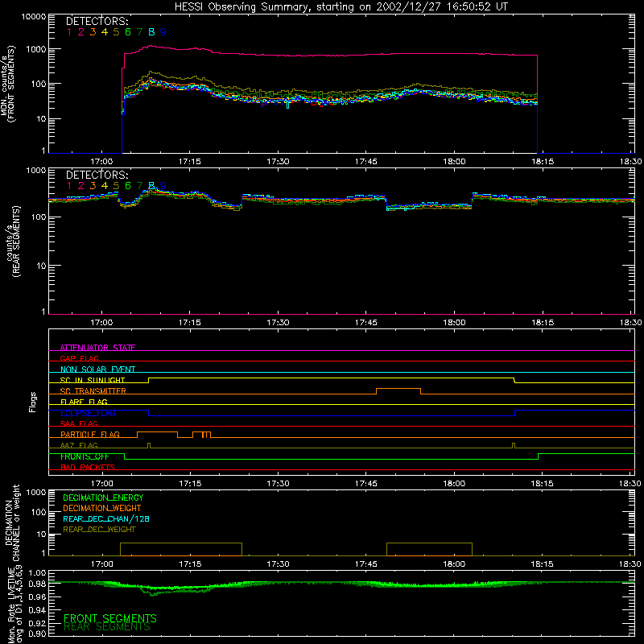Click the SAA_FLAG label
This screenshot has height=644, width=644.
pyautogui.click(x=79, y=423)
